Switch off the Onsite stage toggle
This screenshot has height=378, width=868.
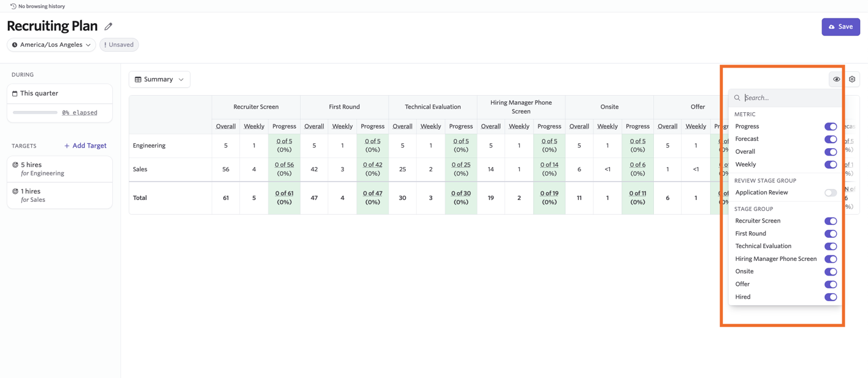click(831, 272)
